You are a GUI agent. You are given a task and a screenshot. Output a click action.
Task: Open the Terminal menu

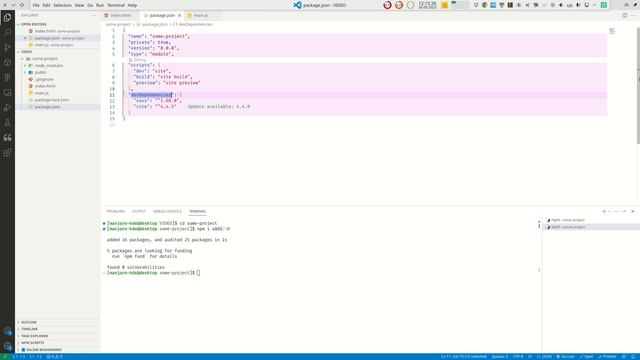click(116, 5)
